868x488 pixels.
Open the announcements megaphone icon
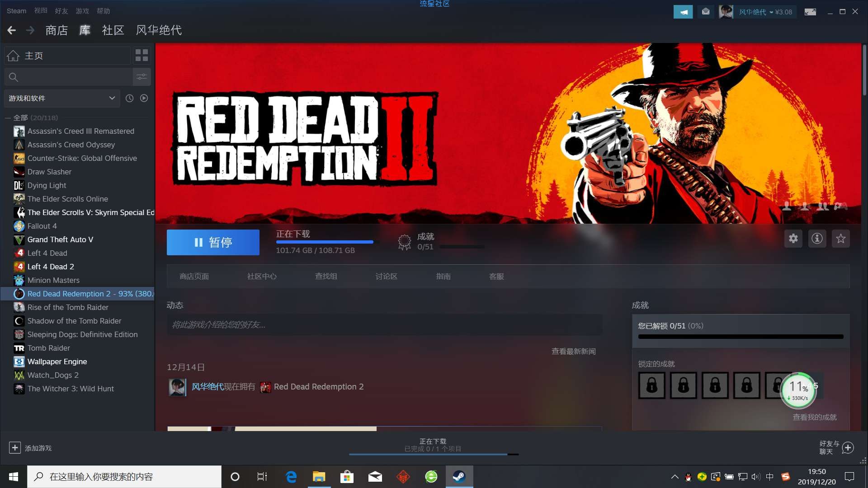click(683, 12)
